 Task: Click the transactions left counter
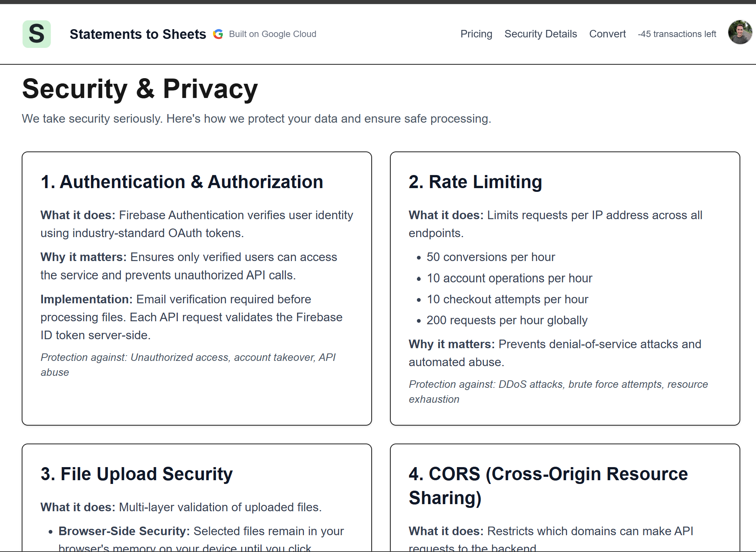point(677,34)
